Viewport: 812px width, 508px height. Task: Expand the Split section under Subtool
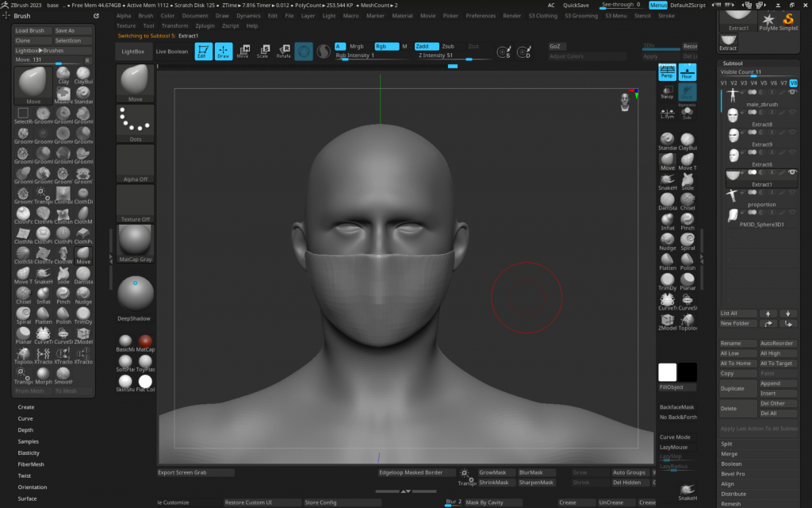coord(726,444)
